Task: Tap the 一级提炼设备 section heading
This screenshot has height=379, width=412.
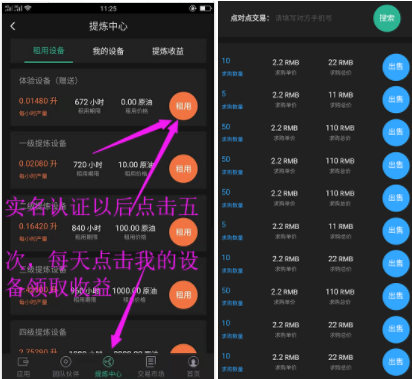Action: 43,143
